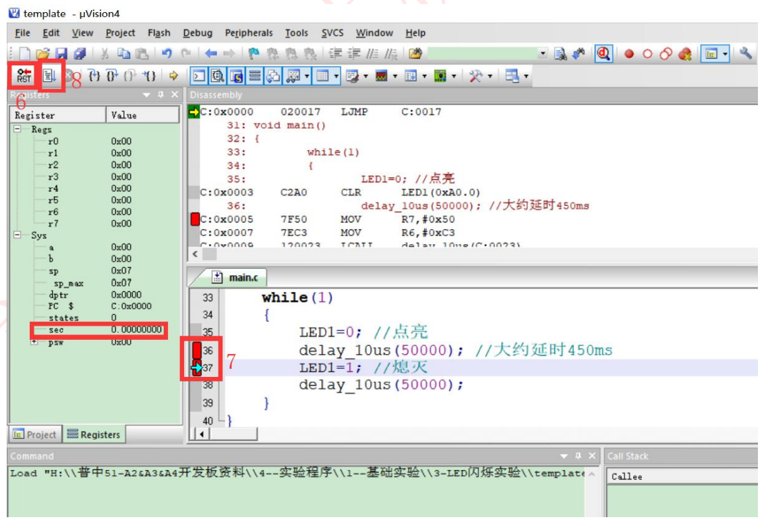Screen dimensions: 764x532
Task: Click the RST reset CPU icon
Action: [x=24, y=76]
